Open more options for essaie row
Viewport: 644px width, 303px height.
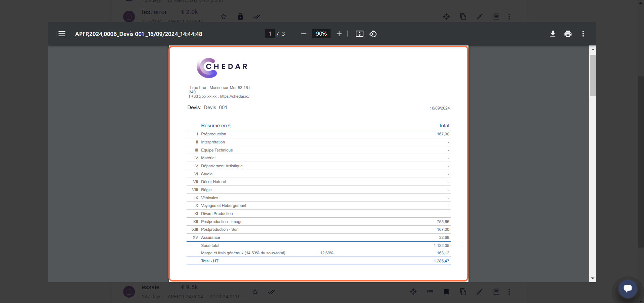click(509, 292)
